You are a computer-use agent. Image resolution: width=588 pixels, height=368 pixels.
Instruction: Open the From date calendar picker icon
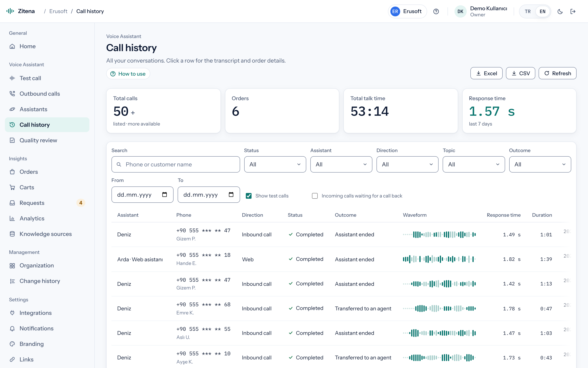pos(165,195)
